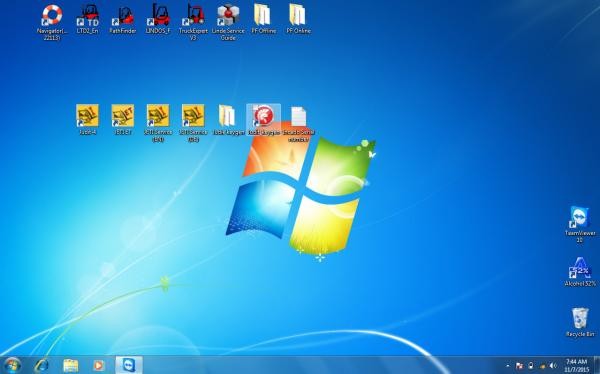Viewport: 600px width, 374px height.
Task: Select the white text document icon
Action: click(x=298, y=123)
